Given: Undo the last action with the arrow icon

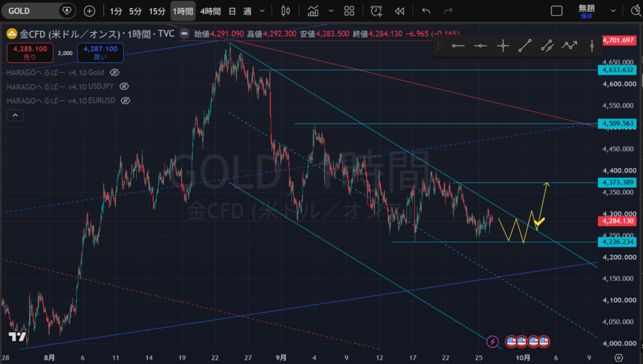Looking at the screenshot, I should 426,11.
